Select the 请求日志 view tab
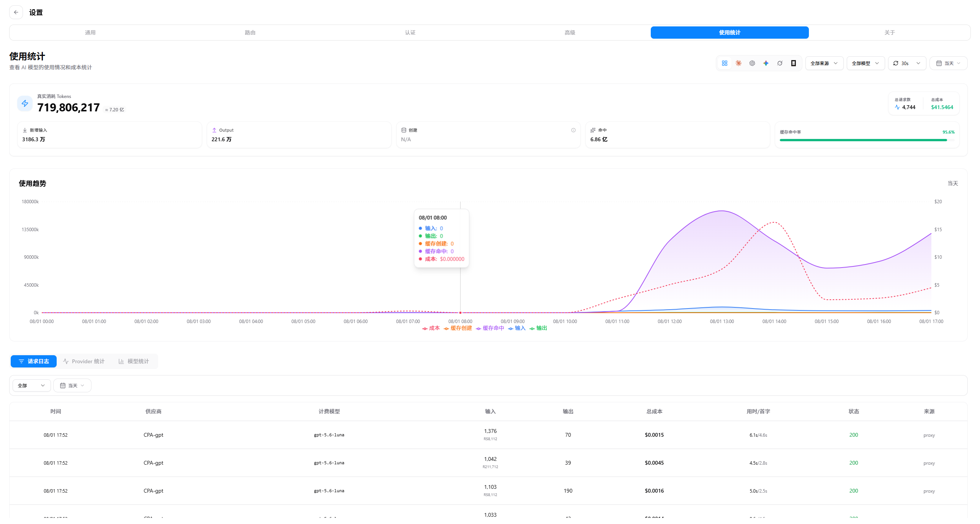Image resolution: width=980 pixels, height=524 pixels. point(34,361)
